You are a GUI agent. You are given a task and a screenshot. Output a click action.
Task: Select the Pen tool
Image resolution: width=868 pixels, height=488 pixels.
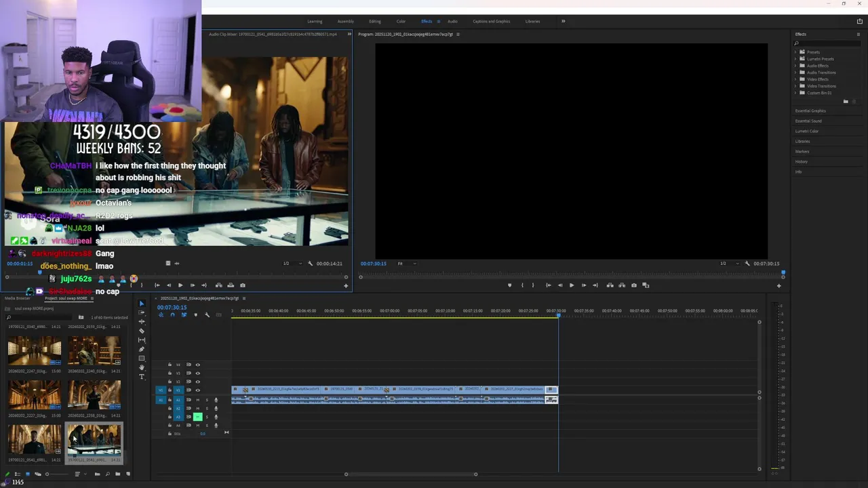pyautogui.click(x=142, y=349)
